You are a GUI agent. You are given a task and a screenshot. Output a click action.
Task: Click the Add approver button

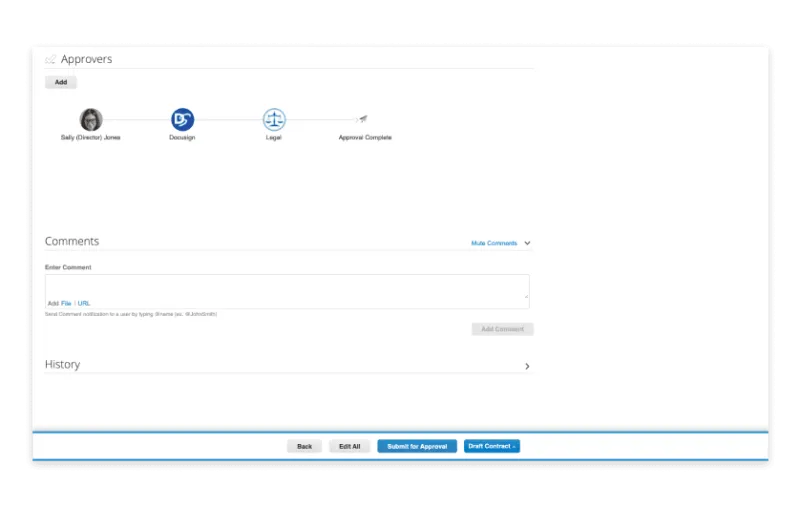pos(61,82)
